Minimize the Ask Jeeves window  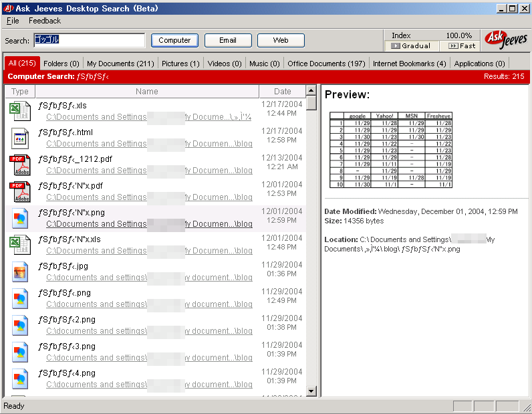pyautogui.click(x=501, y=9)
